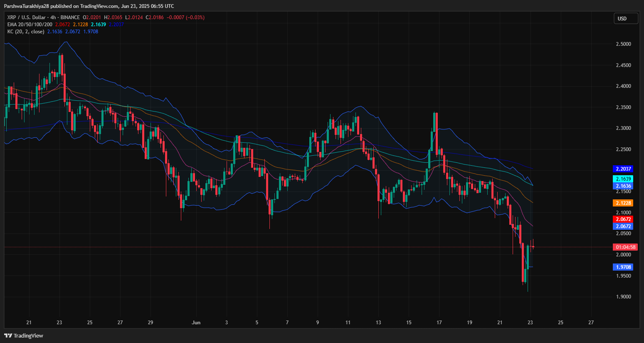Click the orange 2.1228 value in EMA legend
Image resolution: width=644 pixels, height=343 pixels.
80,25
